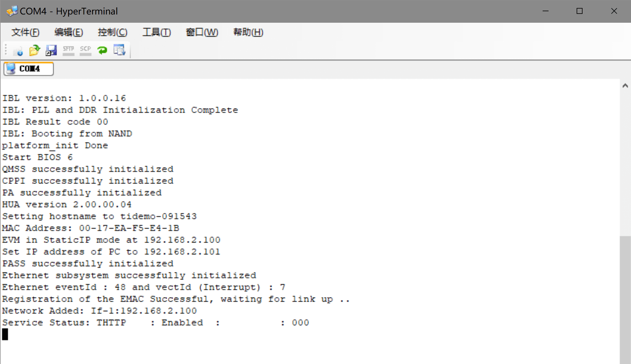Close the HyperTerminal window

(614, 11)
